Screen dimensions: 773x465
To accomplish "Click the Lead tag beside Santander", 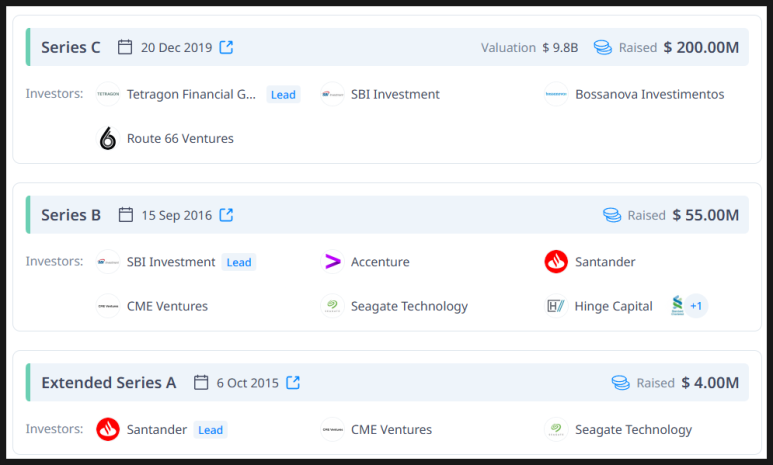I will click(211, 430).
